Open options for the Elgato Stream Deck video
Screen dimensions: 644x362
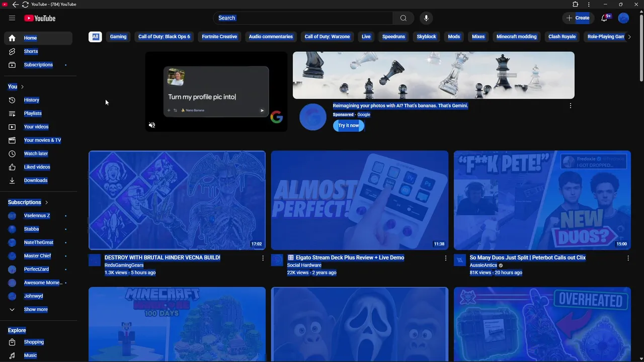click(445, 258)
